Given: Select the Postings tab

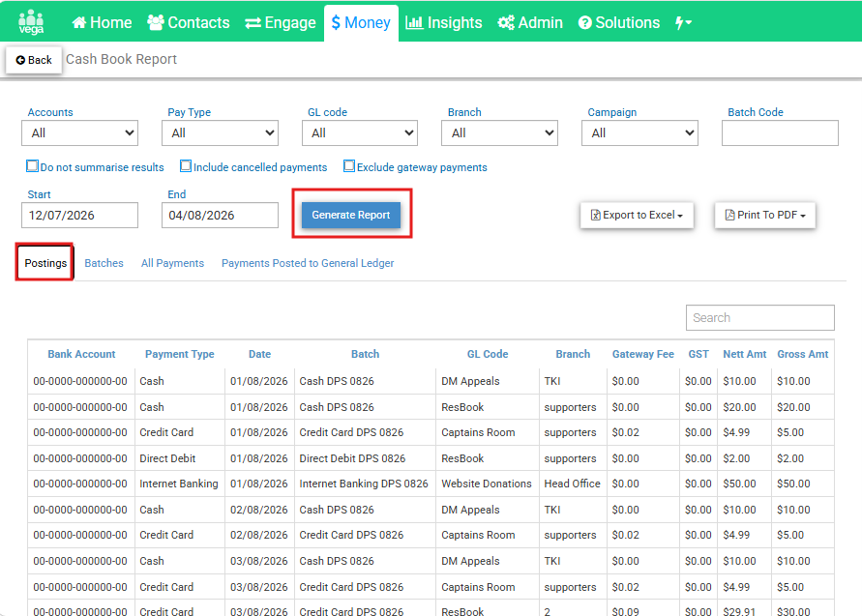Looking at the screenshot, I should tap(45, 263).
